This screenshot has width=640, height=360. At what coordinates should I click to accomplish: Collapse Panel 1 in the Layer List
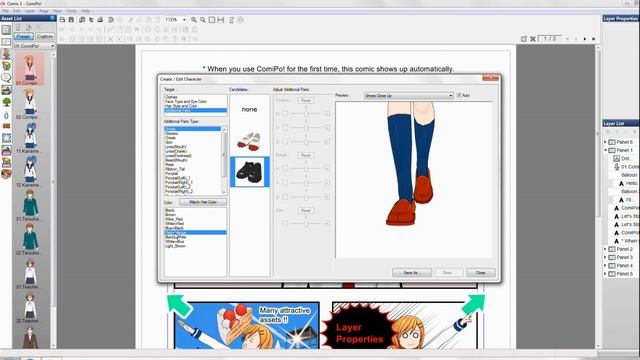click(605, 150)
